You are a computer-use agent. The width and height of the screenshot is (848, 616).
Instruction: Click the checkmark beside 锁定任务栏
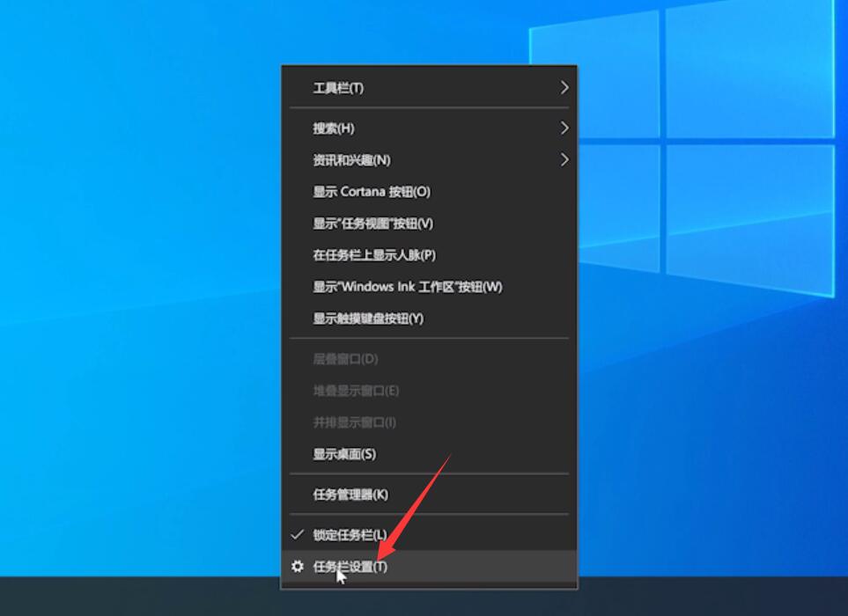click(297, 535)
